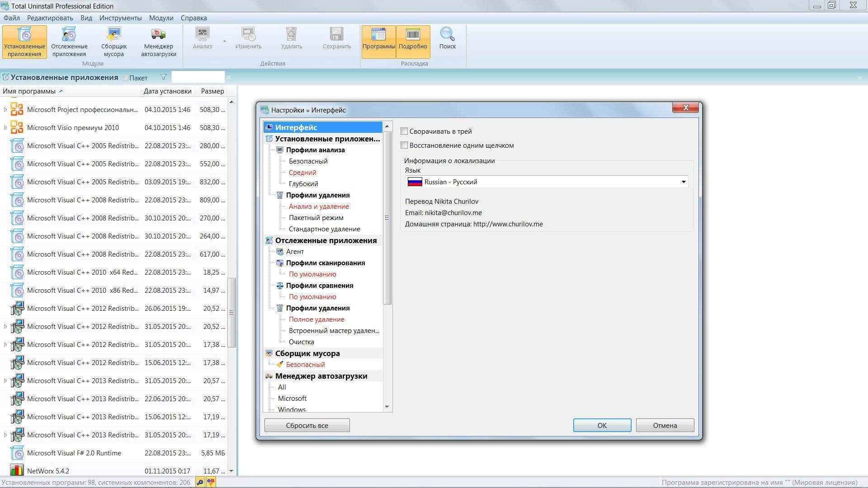Select the Безопасный cleaner profile with broom icon
The width and height of the screenshot is (868, 488).
(x=305, y=365)
